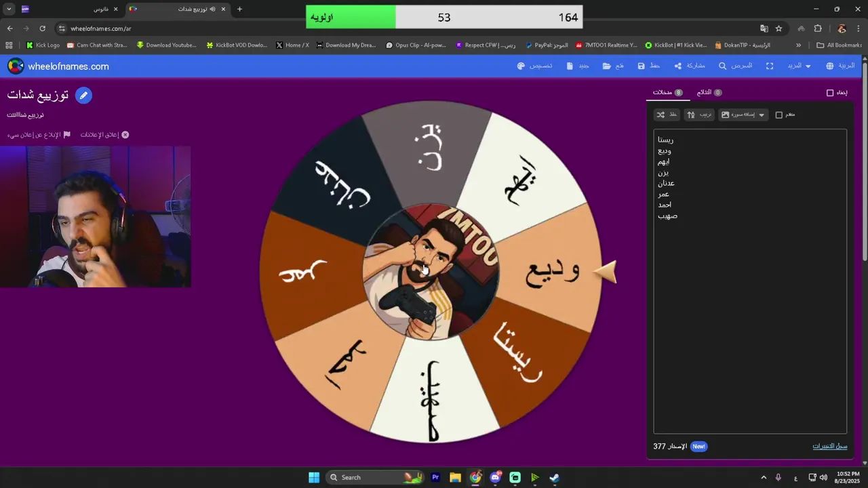Screen dimensions: 868x488
Task: Open the Home / X bookmark
Action: click(x=292, y=45)
